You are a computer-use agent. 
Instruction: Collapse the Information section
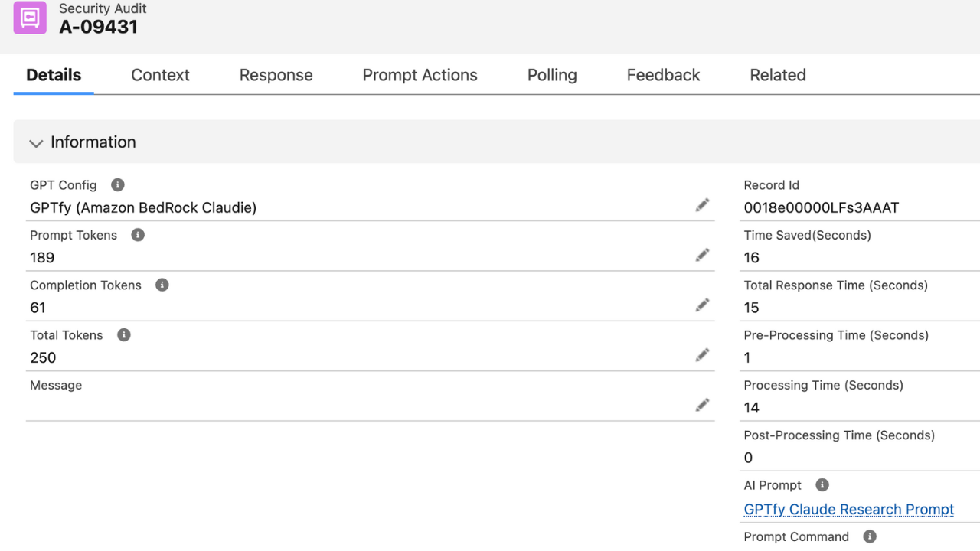click(x=36, y=143)
